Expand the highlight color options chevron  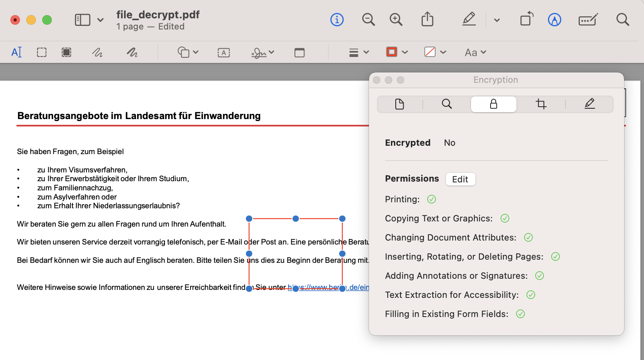coord(497,20)
